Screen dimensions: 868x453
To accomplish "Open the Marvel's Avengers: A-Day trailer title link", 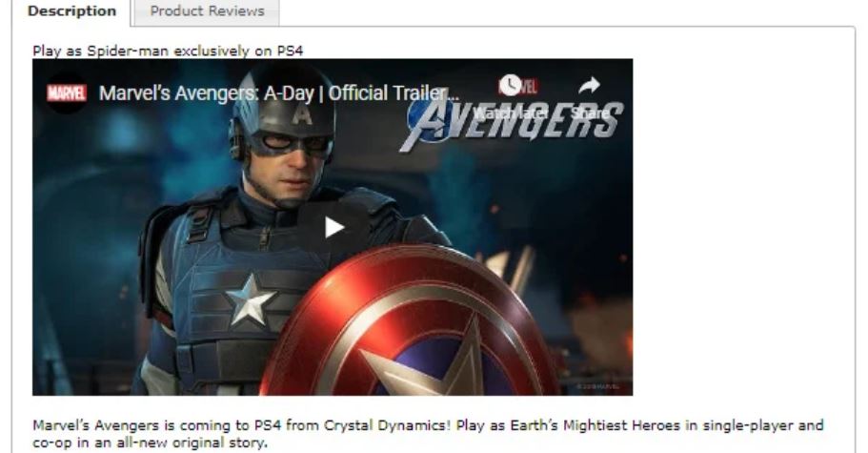I will click(x=279, y=93).
